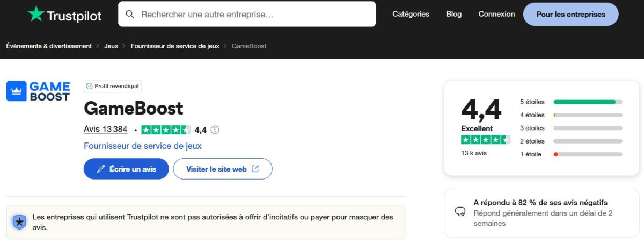Filter reviews by 1 étoile bar
644x250 pixels.
[x=588, y=154]
